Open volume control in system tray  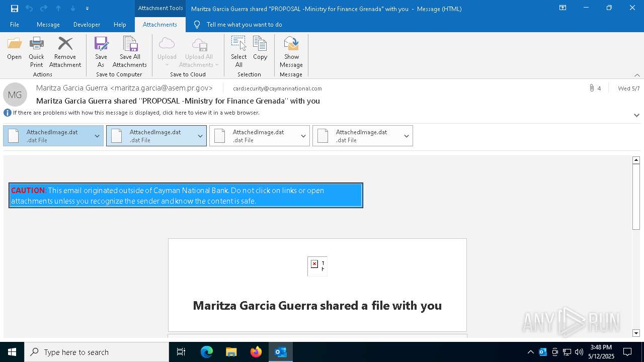579,352
